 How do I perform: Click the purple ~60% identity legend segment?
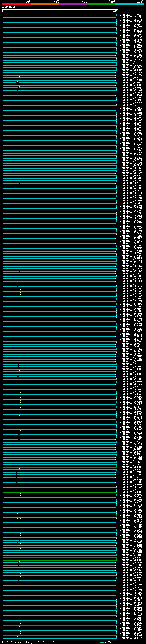(73, 4)
